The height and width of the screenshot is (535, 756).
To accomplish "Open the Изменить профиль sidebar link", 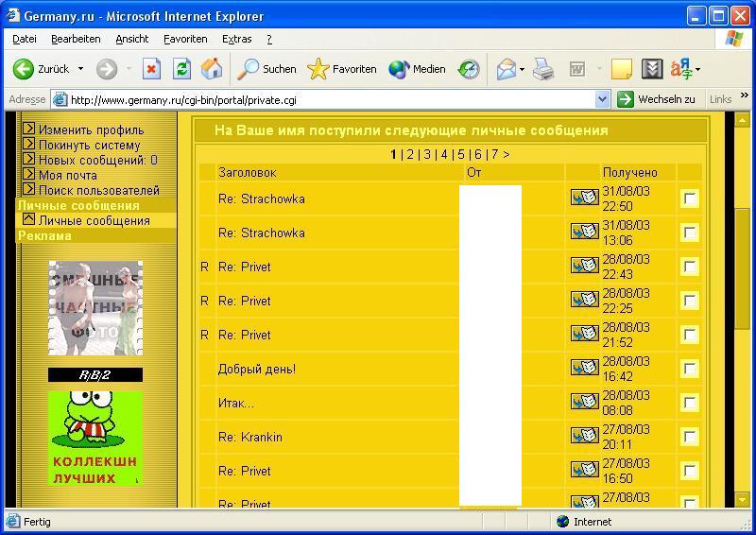I will pyautogui.click(x=91, y=129).
